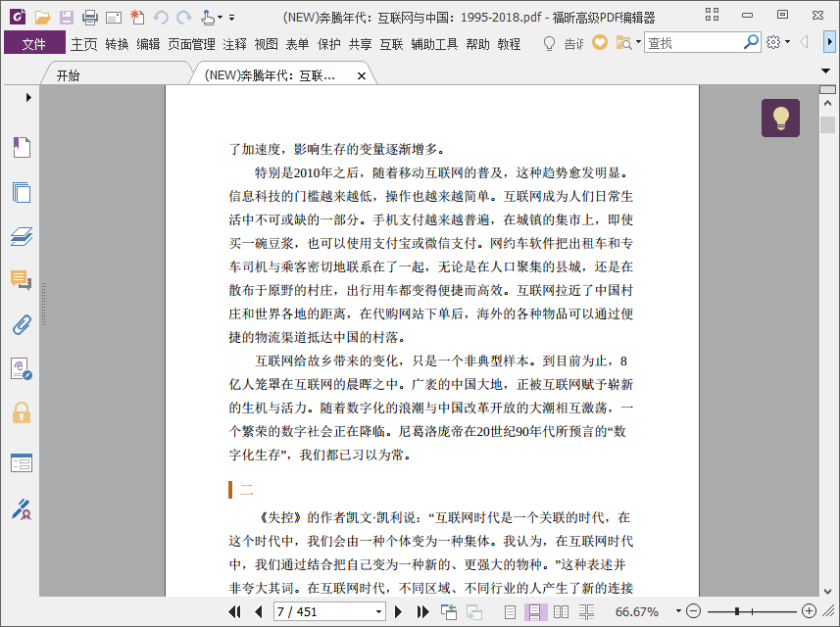Go to the next page
This screenshot has width=840, height=627.
coord(398,611)
